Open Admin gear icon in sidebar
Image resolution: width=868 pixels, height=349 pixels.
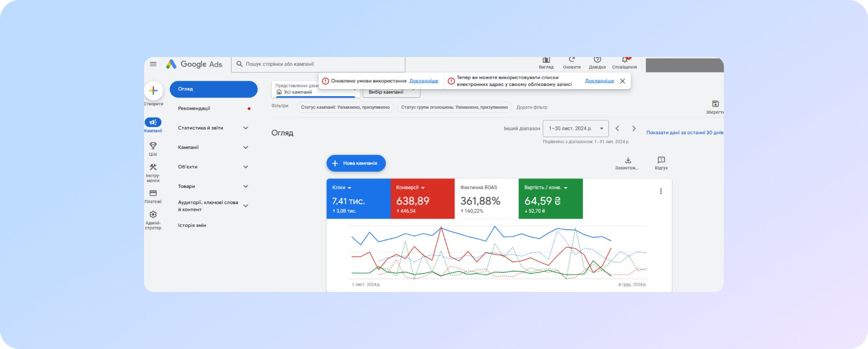[x=153, y=215]
